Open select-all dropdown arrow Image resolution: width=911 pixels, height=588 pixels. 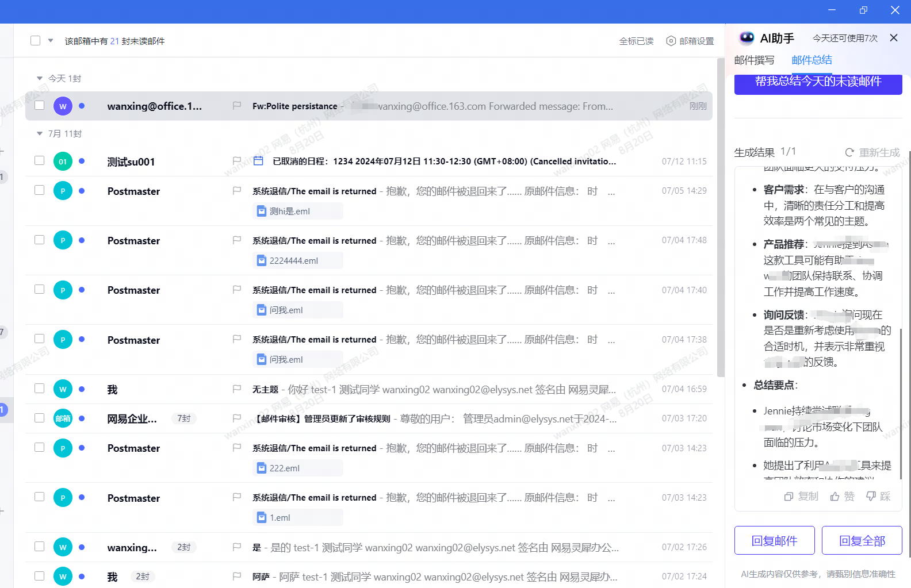tap(51, 41)
